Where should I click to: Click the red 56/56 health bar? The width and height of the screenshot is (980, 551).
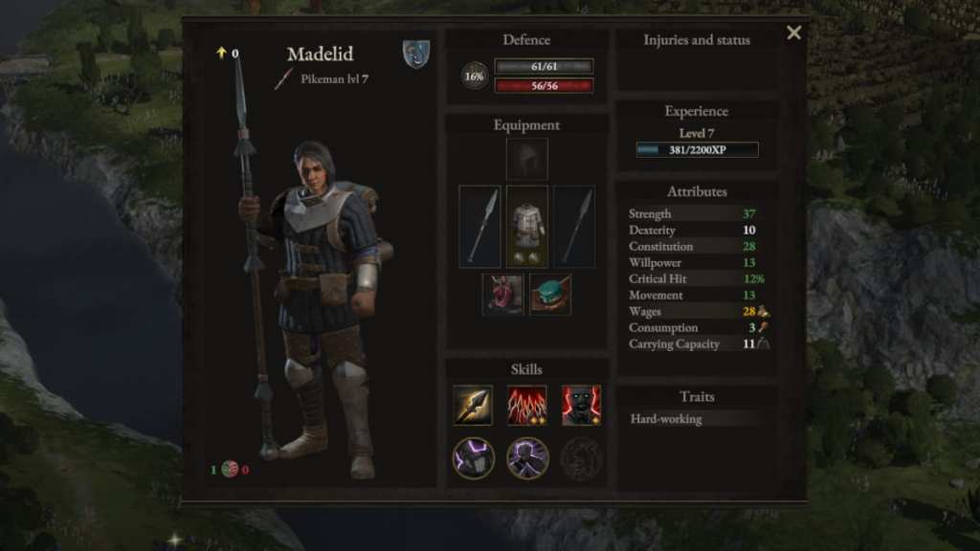[544, 85]
